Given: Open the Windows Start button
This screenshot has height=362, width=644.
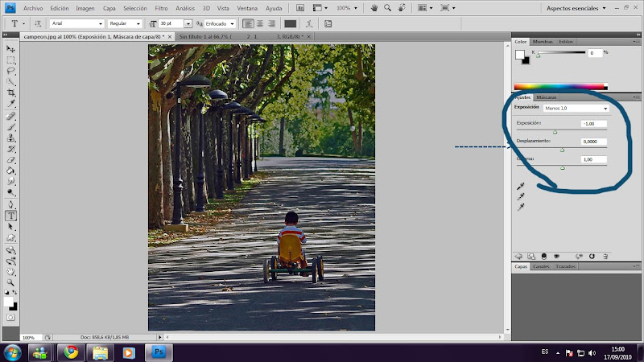Looking at the screenshot, I should 13,352.
